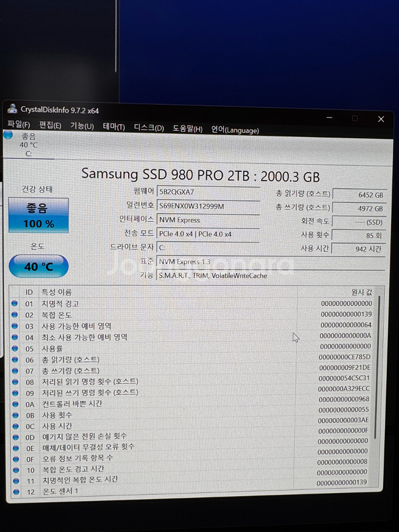This screenshot has height=532, width=399.
Task: Click the status dot for attribute 02 복합 온도
Action: pos(14,315)
